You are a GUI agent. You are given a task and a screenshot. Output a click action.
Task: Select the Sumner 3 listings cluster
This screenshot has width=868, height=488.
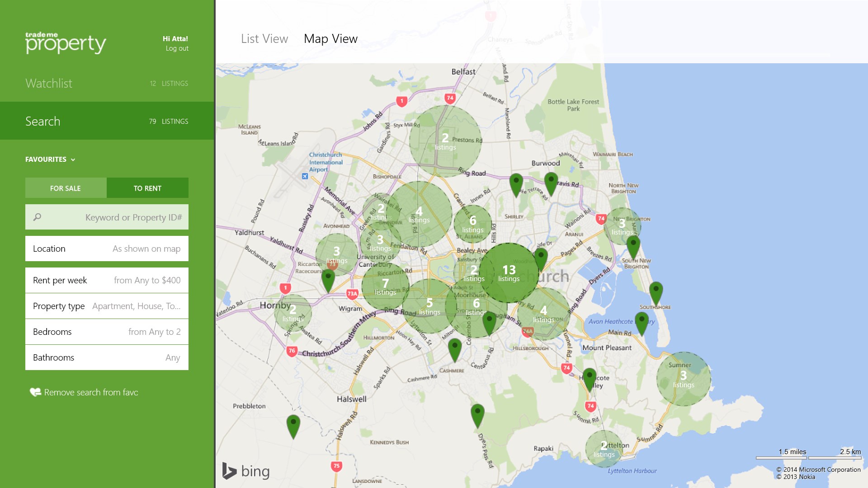[683, 379]
